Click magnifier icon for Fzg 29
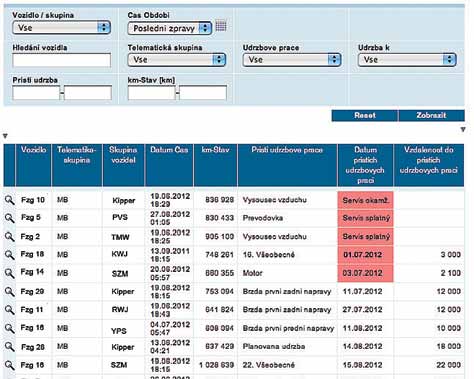Screen dimensions: 474x379 [9, 291]
